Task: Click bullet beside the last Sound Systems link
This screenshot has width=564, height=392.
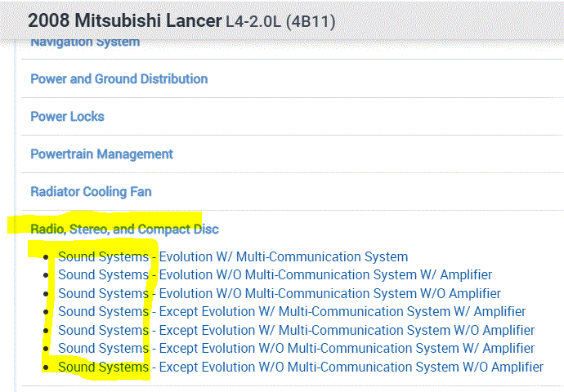Action: click(47, 367)
